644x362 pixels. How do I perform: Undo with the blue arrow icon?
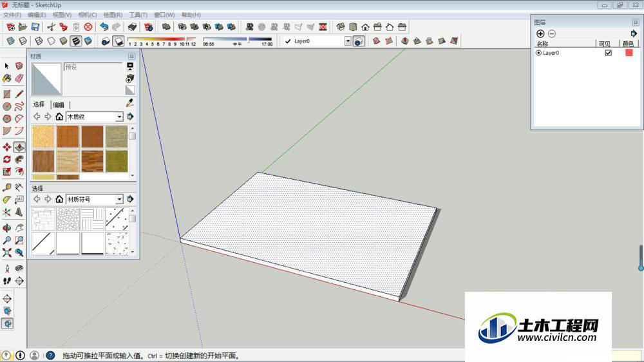(104, 27)
